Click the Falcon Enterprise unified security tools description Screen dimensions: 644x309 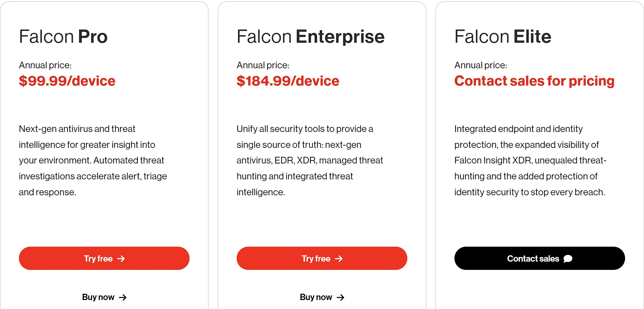[310, 160]
